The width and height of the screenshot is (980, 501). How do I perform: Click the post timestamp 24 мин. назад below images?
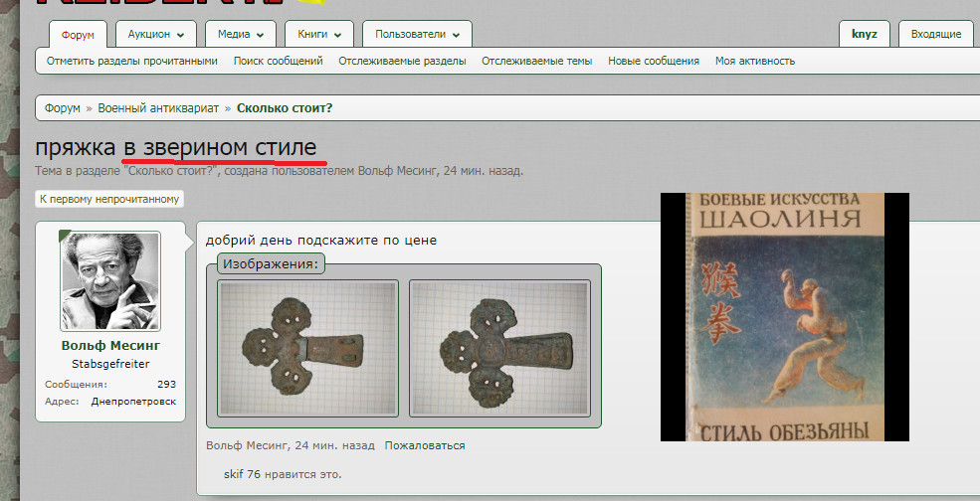pyautogui.click(x=335, y=445)
